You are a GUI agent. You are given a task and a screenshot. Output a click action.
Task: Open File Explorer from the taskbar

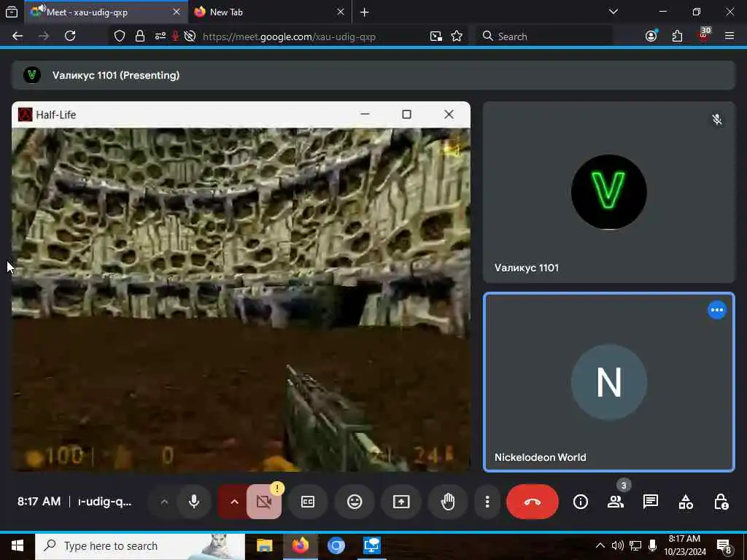pos(264,545)
